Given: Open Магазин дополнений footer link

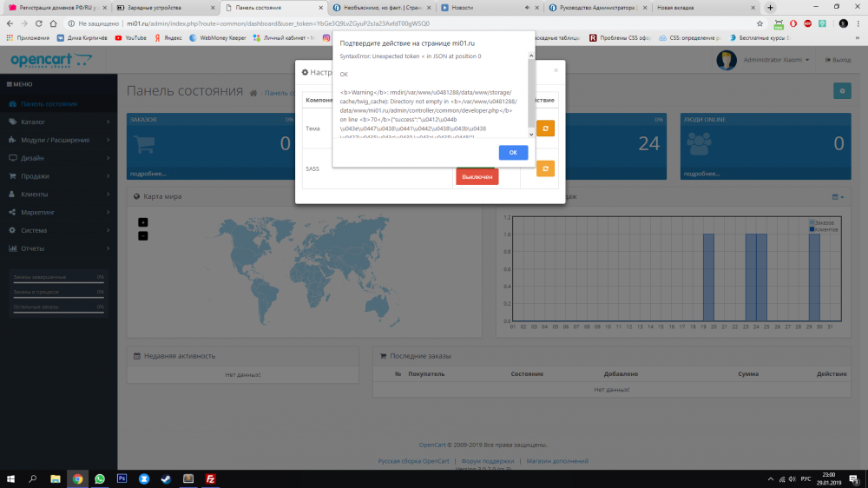Looking at the screenshot, I should (557, 461).
